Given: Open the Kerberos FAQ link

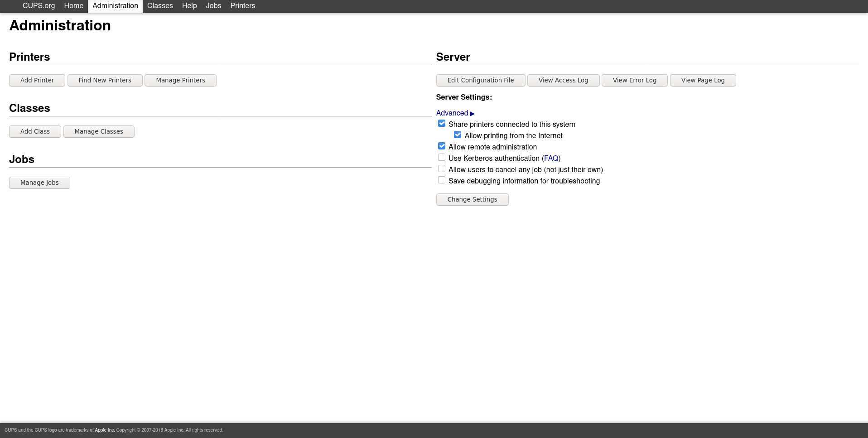Looking at the screenshot, I should [551, 159].
